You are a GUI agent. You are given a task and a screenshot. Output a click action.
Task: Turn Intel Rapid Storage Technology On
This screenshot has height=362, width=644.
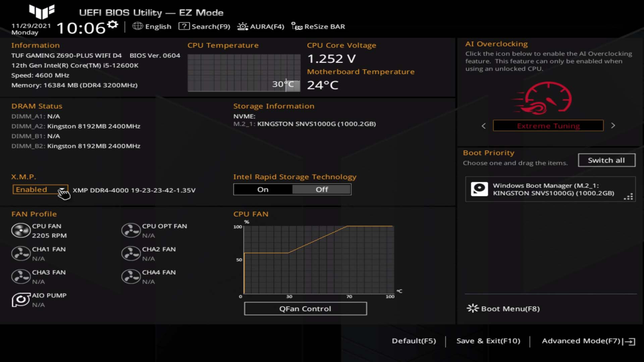pyautogui.click(x=263, y=189)
